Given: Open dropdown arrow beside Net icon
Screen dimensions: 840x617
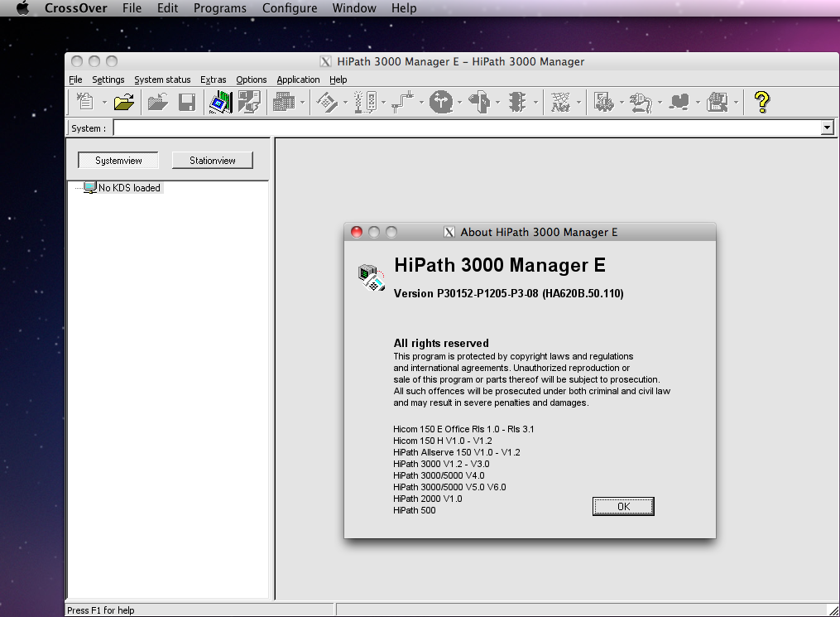Looking at the screenshot, I should pos(578,102).
